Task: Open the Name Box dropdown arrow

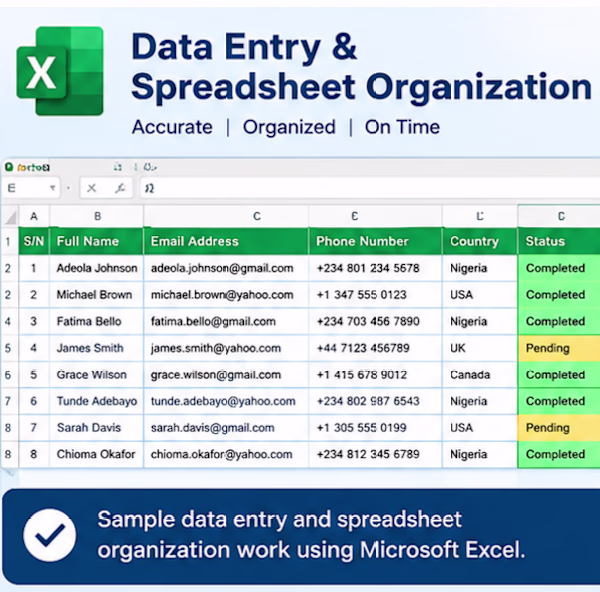Action: 53,188
